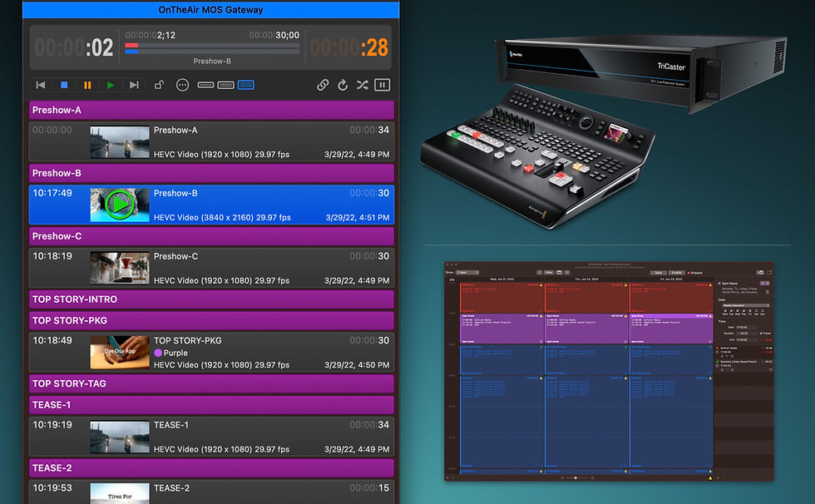Viewport: 815px width, 504px height.
Task: Click the red progress bar under the timecodes
Action: click(131, 46)
